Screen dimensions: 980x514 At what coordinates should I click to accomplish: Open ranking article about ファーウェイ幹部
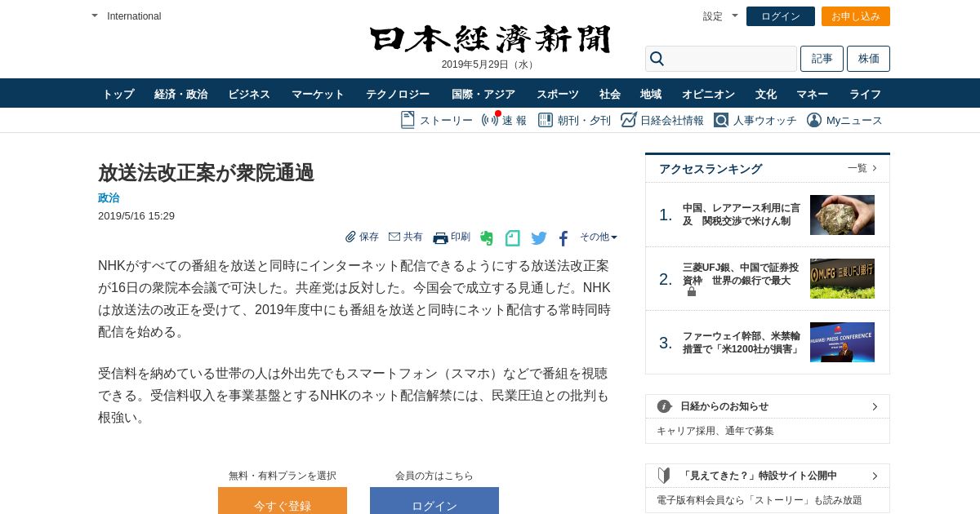(x=742, y=343)
